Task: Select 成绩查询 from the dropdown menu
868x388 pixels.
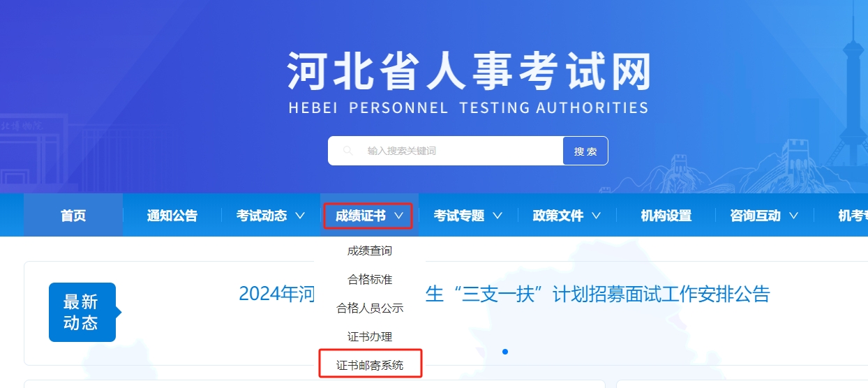Action: pyautogui.click(x=370, y=251)
